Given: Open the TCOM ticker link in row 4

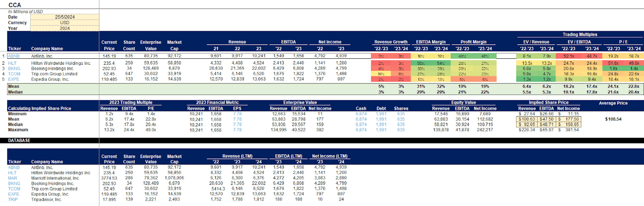Looking at the screenshot, I should pos(14,73).
